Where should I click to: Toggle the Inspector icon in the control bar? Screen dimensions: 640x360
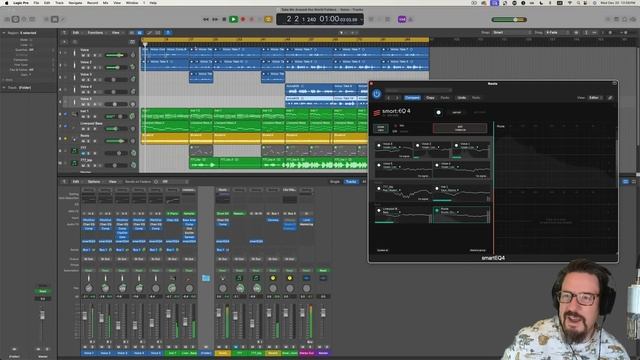(16, 19)
